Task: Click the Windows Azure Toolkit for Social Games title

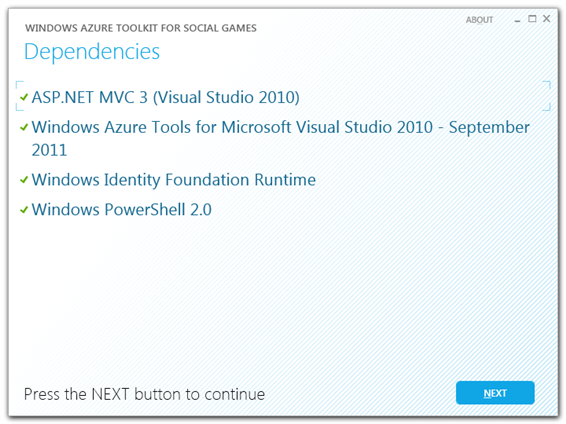Action: click(141, 28)
